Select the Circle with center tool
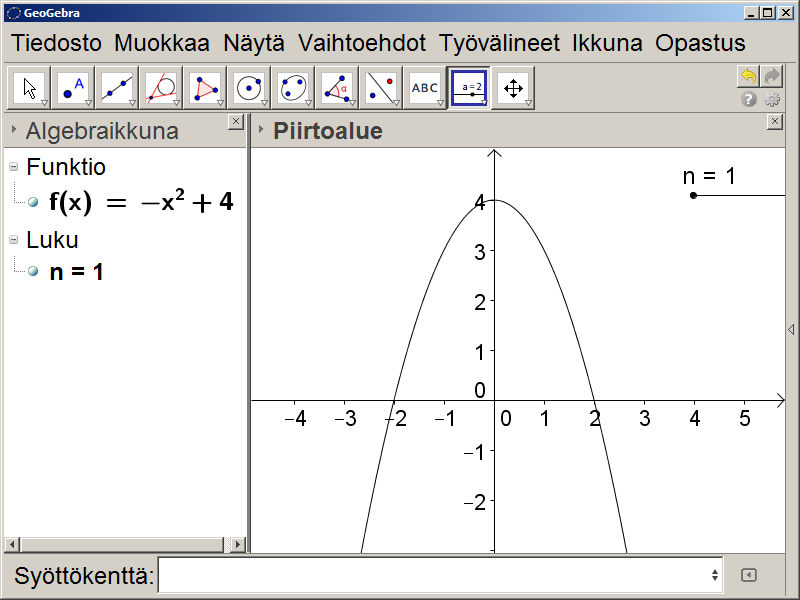The height and width of the screenshot is (600, 800). click(x=249, y=88)
